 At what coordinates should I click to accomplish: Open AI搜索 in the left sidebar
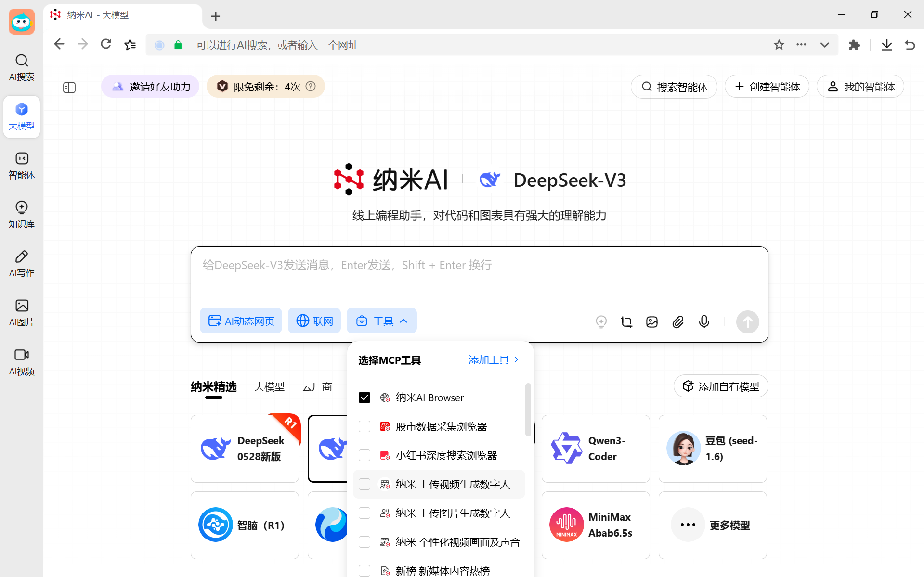coord(22,67)
